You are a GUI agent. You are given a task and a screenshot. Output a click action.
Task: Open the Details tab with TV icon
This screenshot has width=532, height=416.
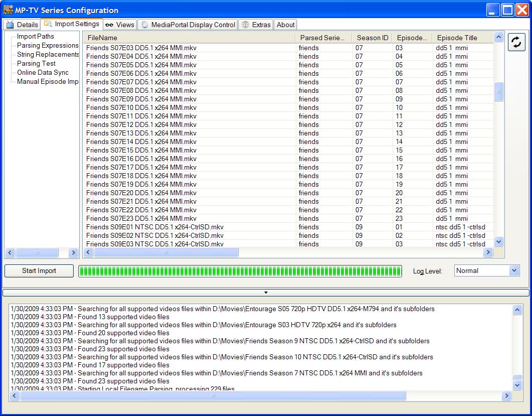[x=22, y=25]
